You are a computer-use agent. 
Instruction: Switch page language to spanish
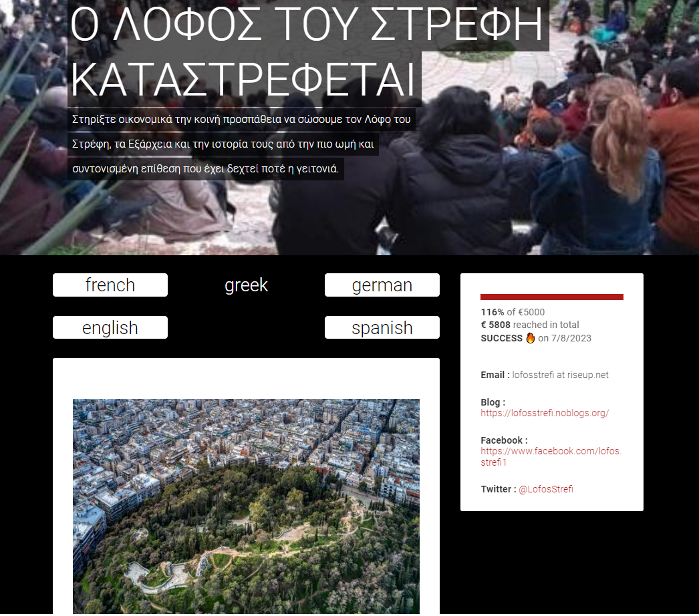tap(382, 327)
